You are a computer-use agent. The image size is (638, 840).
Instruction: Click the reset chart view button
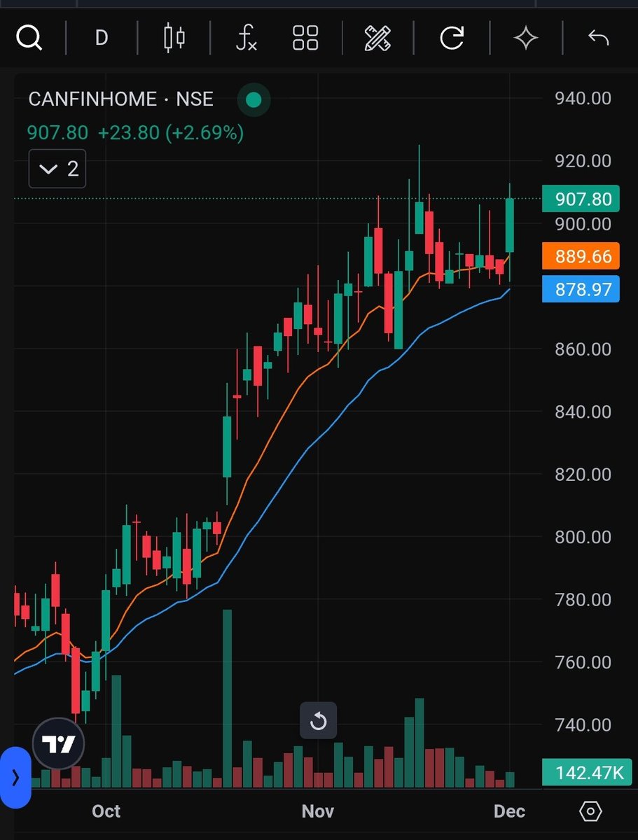click(319, 721)
